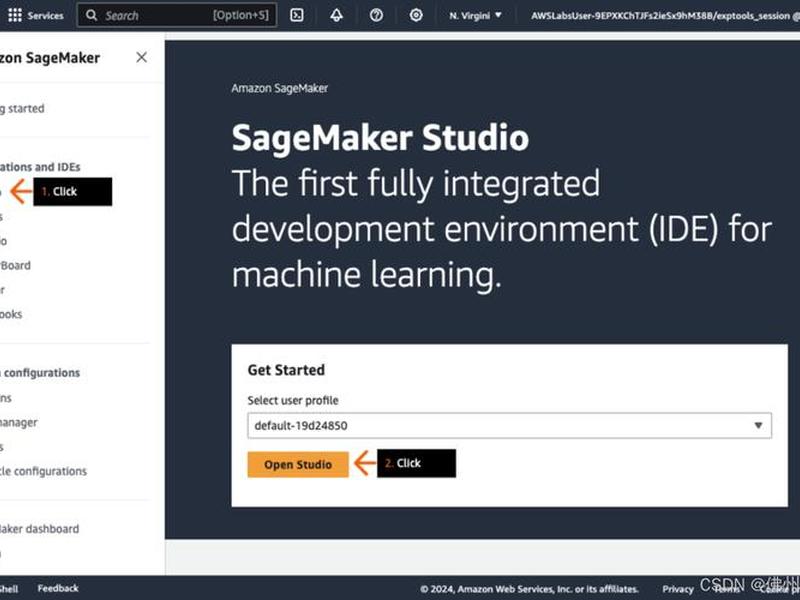Expand the N. Virginia region selector
Viewport: 800px width, 600px height.
click(x=475, y=16)
